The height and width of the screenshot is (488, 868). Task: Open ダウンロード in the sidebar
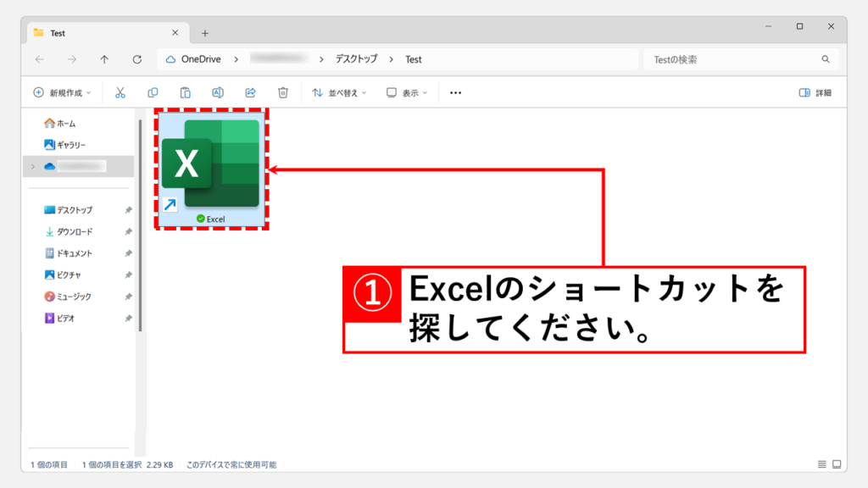pyautogui.click(x=68, y=232)
